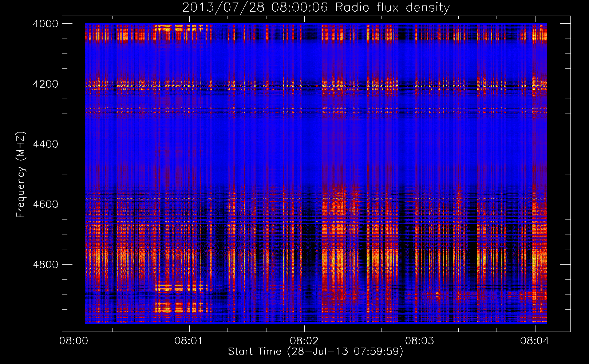Click the 'Frequency (MHZ)' axis title
Screen dimensions: 589x364
tap(21, 175)
